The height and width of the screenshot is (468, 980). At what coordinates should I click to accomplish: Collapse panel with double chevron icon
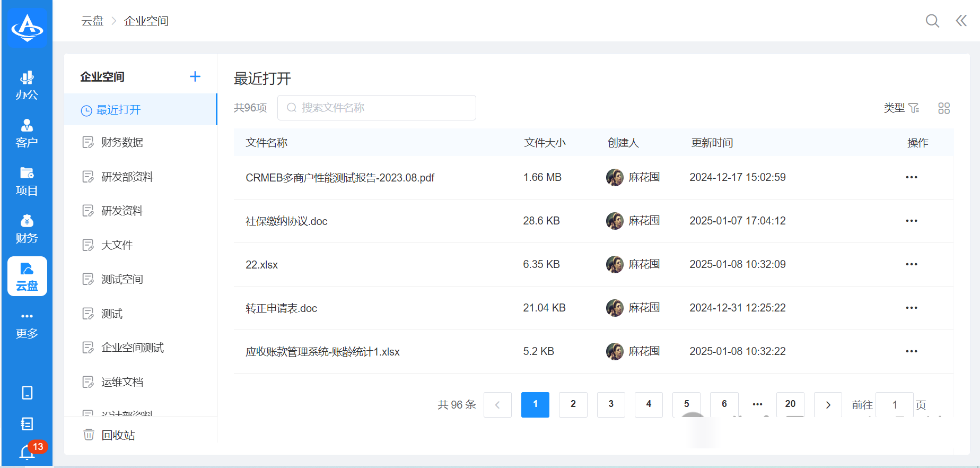[961, 21]
